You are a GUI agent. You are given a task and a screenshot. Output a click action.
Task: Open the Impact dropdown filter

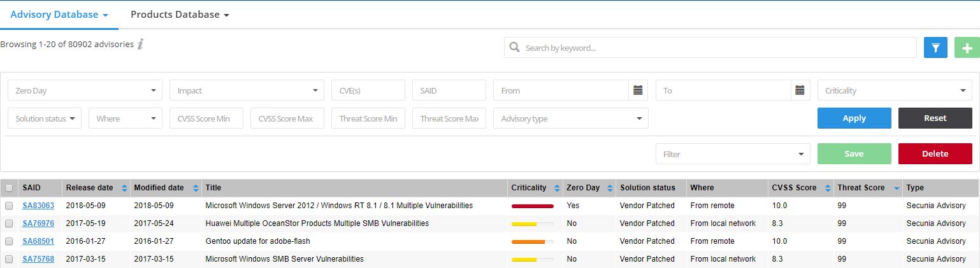point(247,90)
